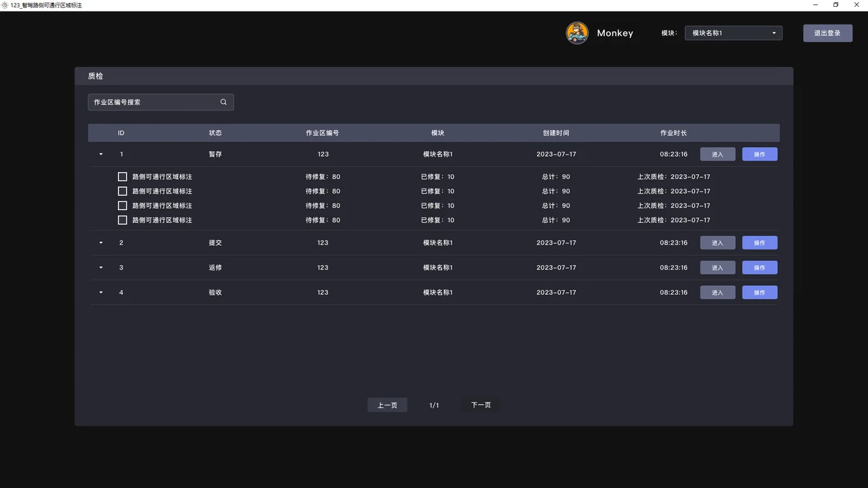Open 操作 for the 提交 row

759,243
